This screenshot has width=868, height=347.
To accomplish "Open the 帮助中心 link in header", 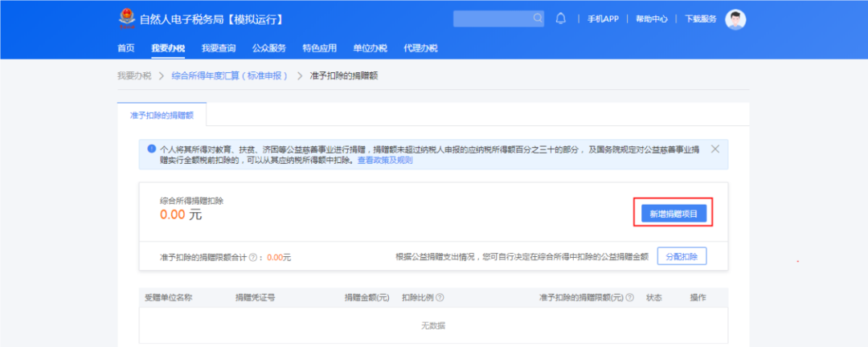I will click(x=651, y=18).
